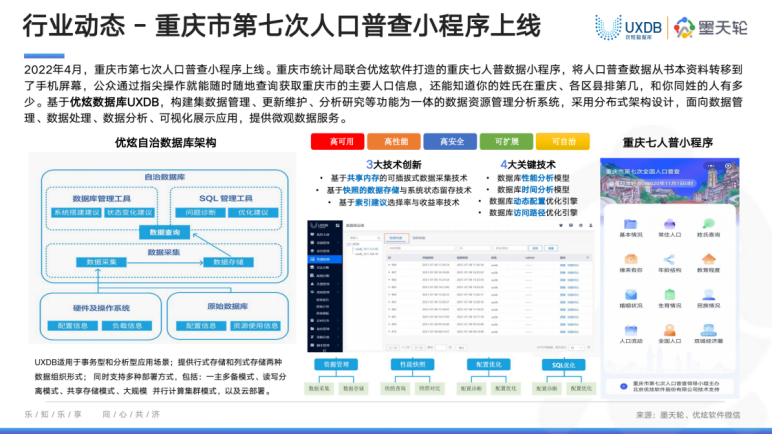Click 优化建议 box under SQL 管理工具

pyautogui.click(x=253, y=212)
